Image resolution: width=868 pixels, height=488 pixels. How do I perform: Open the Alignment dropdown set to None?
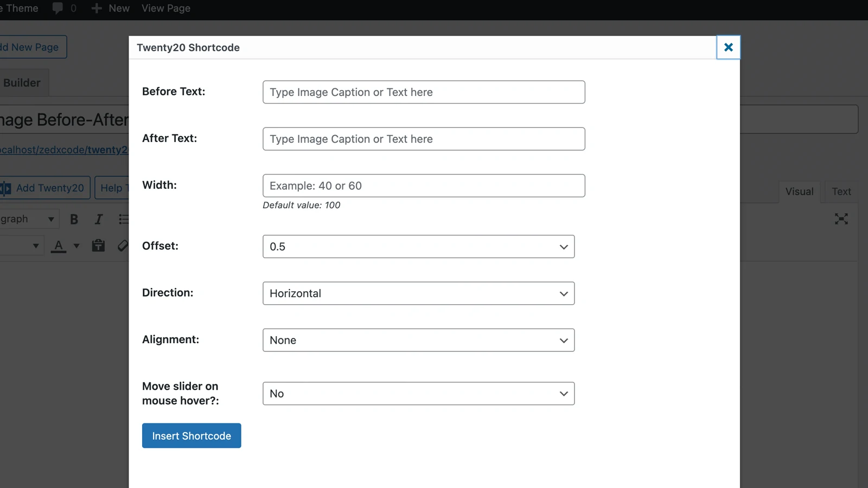tap(418, 341)
